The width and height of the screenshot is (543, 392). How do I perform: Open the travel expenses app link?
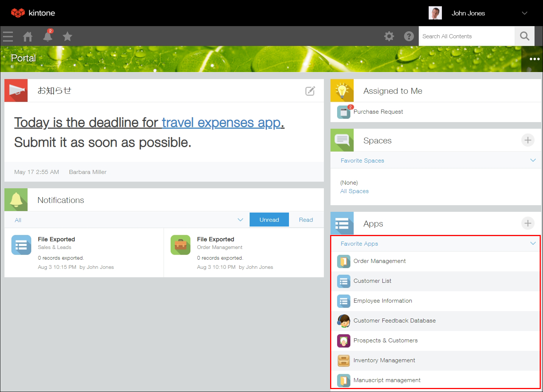click(221, 122)
